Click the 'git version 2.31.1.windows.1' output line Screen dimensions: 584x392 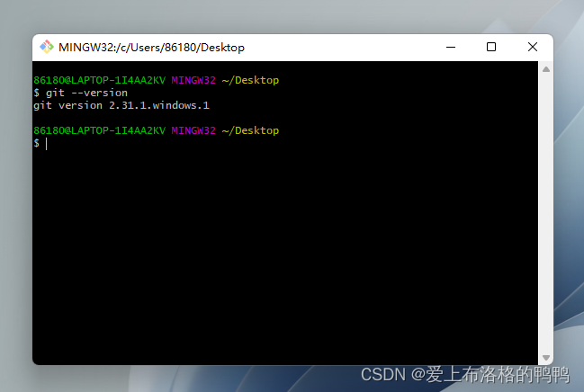click(x=121, y=106)
